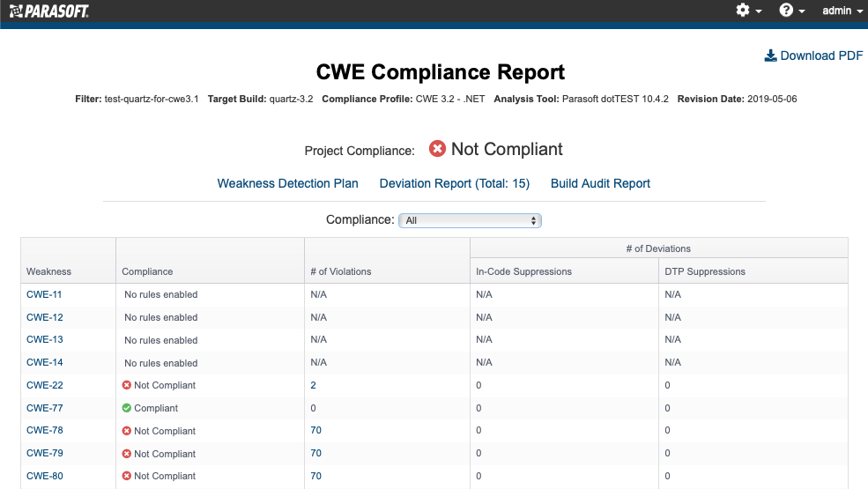868x489 pixels.
Task: Click the Download PDF link
Action: [813, 56]
